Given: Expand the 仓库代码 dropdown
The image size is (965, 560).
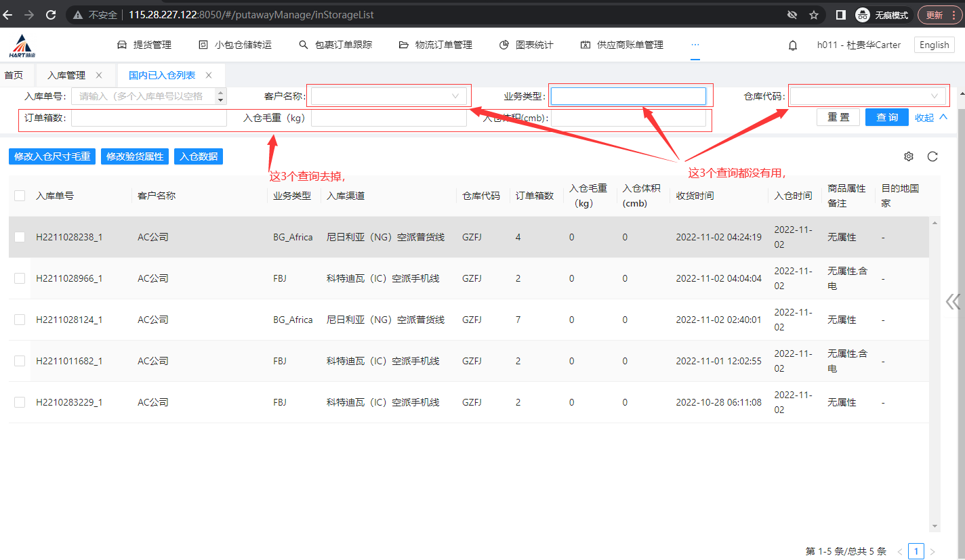Looking at the screenshot, I should tap(867, 96).
